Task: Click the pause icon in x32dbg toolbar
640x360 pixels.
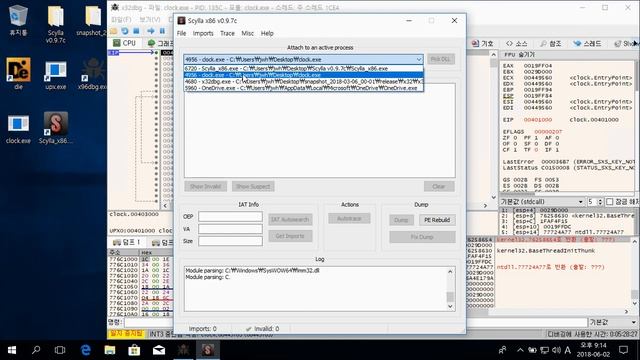Action: pos(162,31)
